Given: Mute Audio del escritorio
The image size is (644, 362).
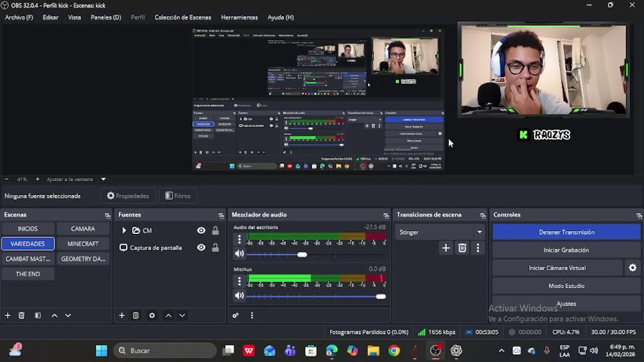Looking at the screenshot, I should [x=239, y=254].
